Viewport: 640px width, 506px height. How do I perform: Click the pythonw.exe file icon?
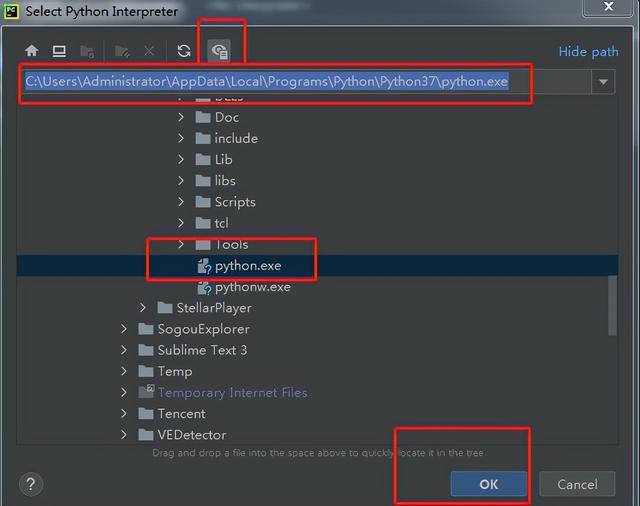click(x=204, y=287)
